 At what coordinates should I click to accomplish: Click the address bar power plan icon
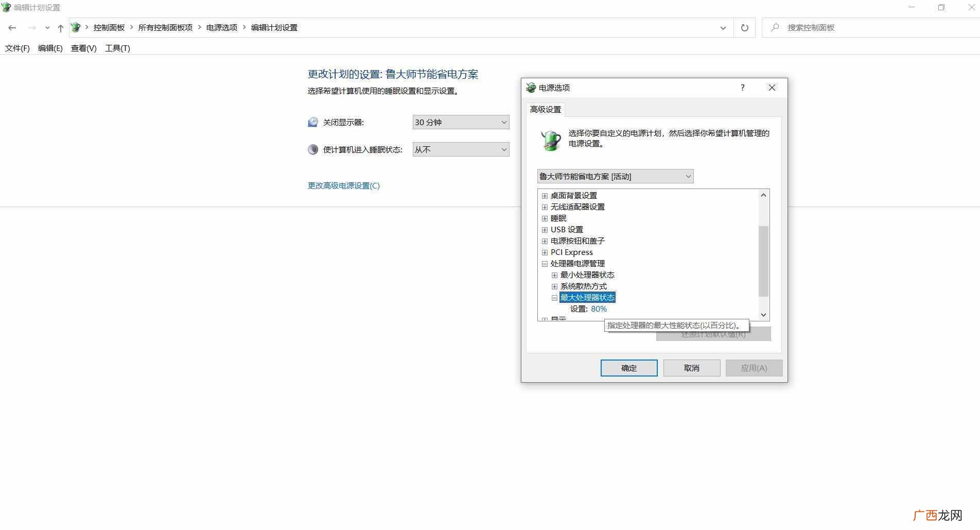pos(76,27)
